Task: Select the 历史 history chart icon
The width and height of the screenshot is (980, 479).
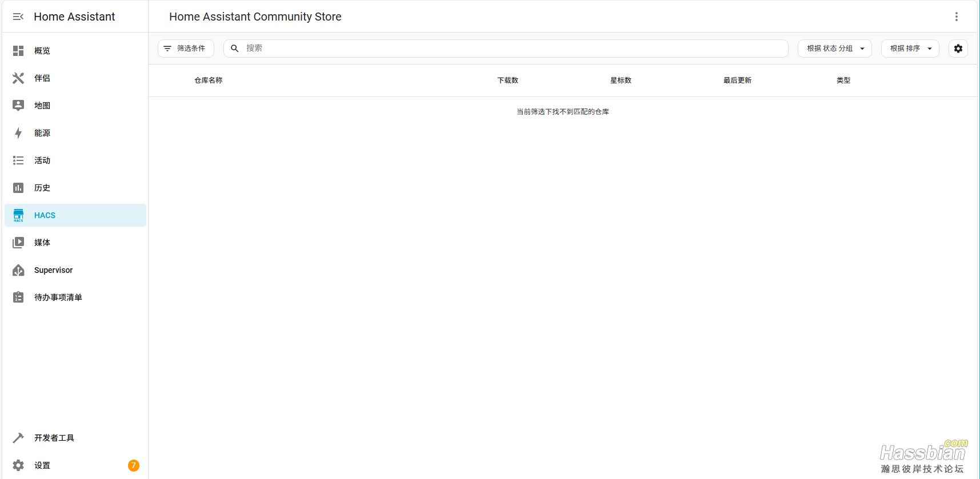Action: point(18,188)
